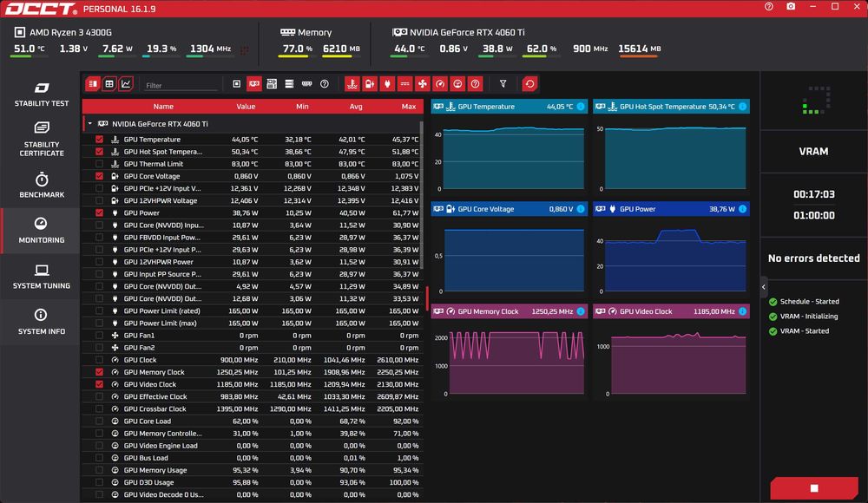868x503 pixels.
Task: Go to the Benchmark section
Action: (42, 186)
